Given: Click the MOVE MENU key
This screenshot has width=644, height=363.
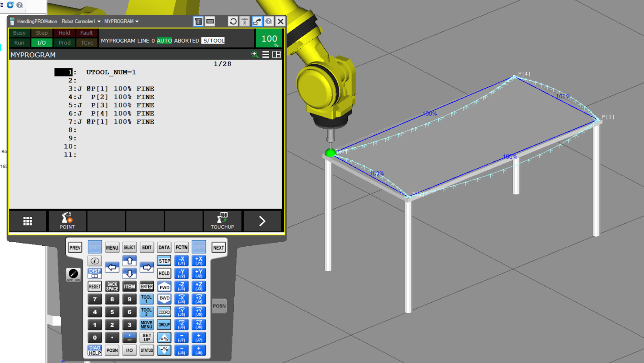Looking at the screenshot, I should pyautogui.click(x=147, y=325).
